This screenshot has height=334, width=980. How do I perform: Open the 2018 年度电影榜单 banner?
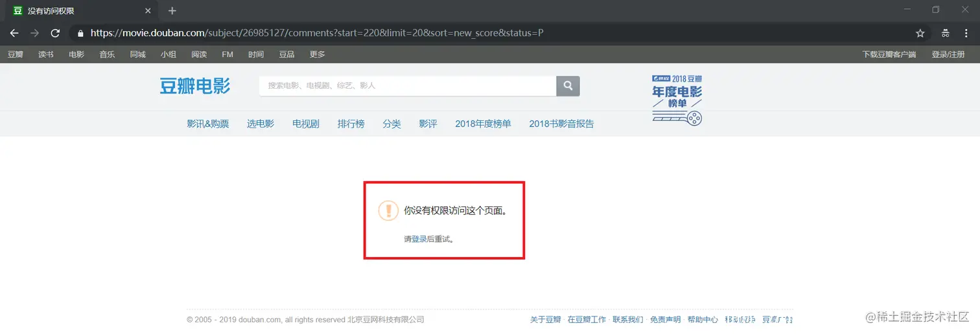tap(677, 99)
